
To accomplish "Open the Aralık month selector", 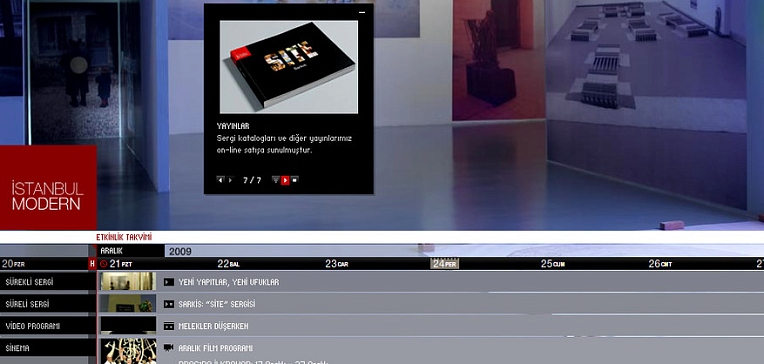I will click(131, 251).
